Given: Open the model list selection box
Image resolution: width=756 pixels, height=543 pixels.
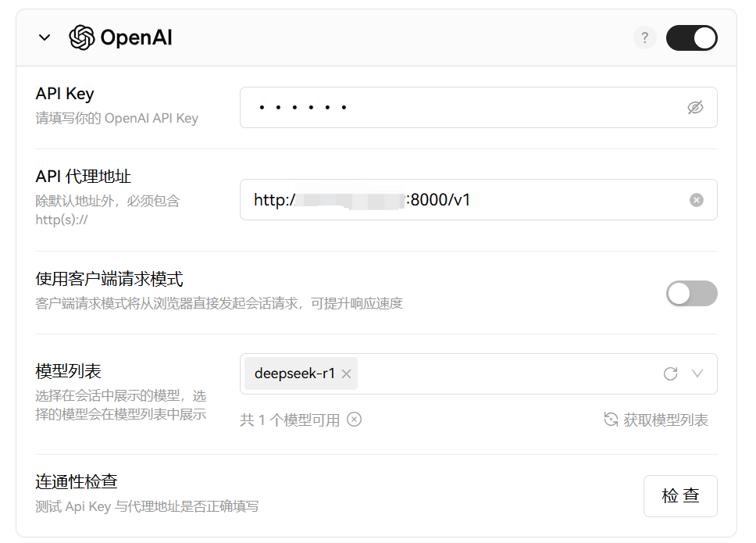Looking at the screenshot, I should (500, 374).
